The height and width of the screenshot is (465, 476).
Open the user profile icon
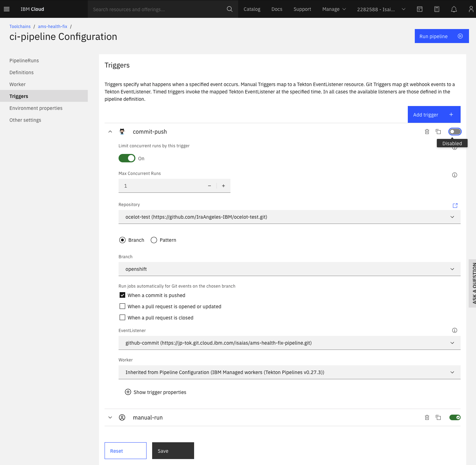(x=471, y=9)
